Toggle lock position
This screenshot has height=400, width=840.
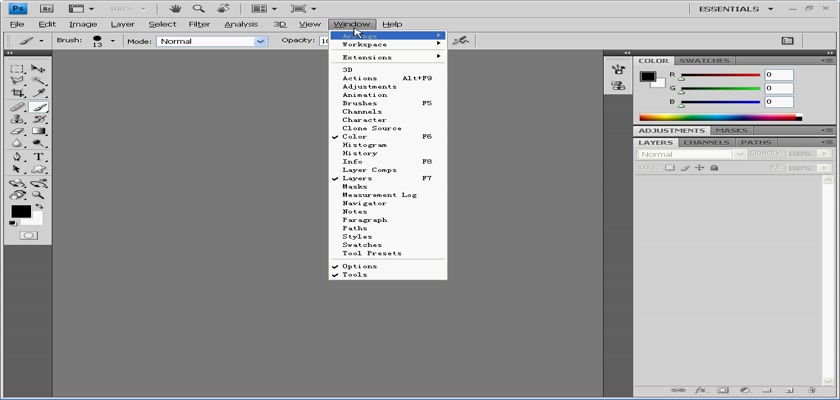(x=699, y=168)
